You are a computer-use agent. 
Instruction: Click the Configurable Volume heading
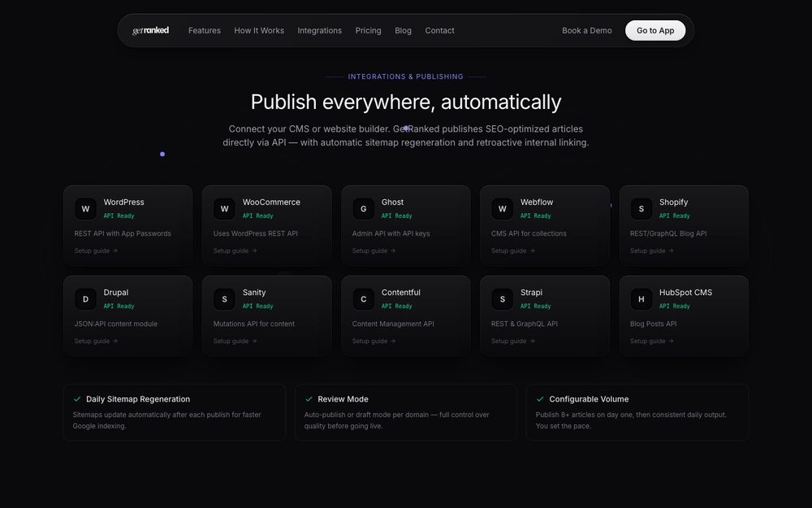pyautogui.click(x=589, y=399)
